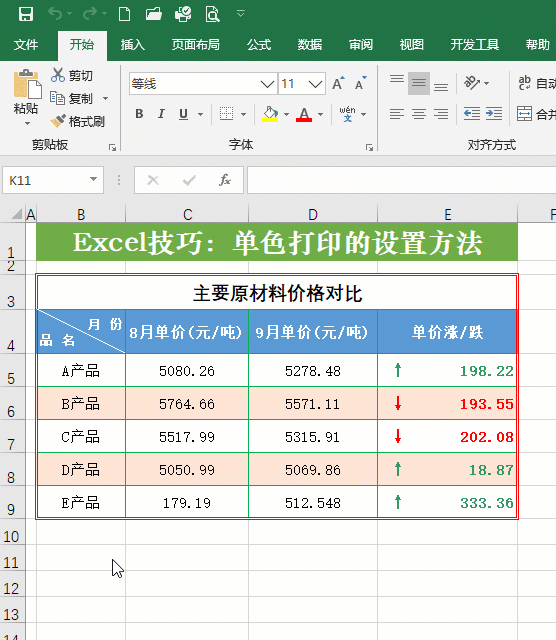
Task: Click the Save icon in quick access toolbar
Action: [x=26, y=14]
